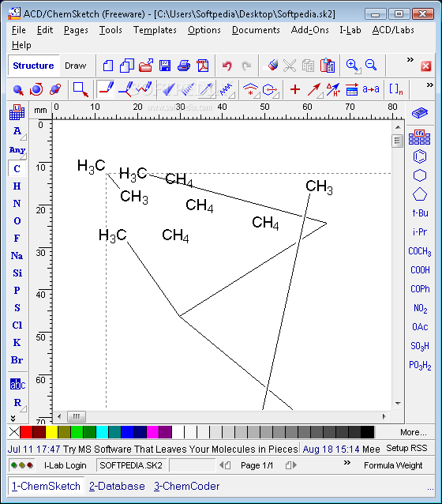Select the benzene ring template
This screenshot has width=442, height=504.
(x=420, y=156)
